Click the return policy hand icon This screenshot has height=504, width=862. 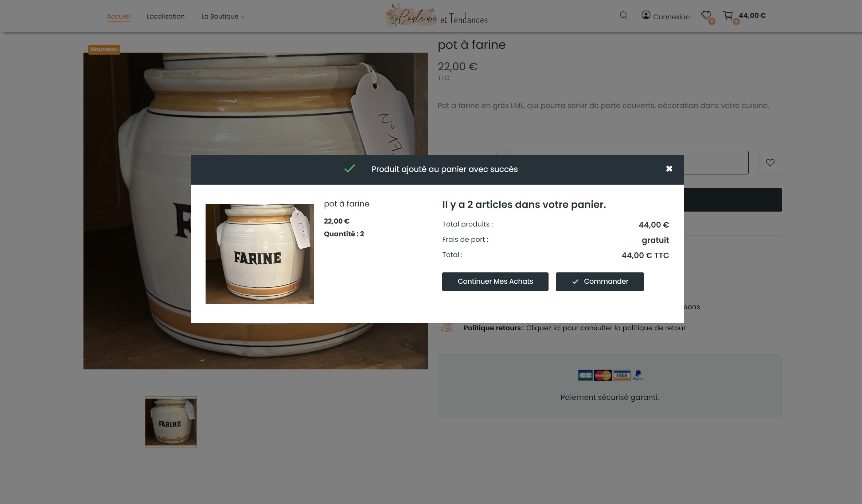pos(446,327)
